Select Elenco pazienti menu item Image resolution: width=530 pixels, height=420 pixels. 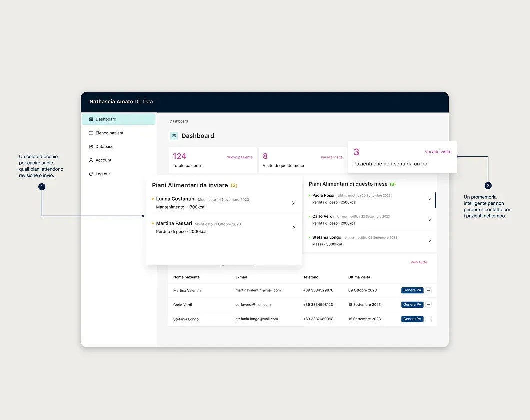[x=110, y=133]
